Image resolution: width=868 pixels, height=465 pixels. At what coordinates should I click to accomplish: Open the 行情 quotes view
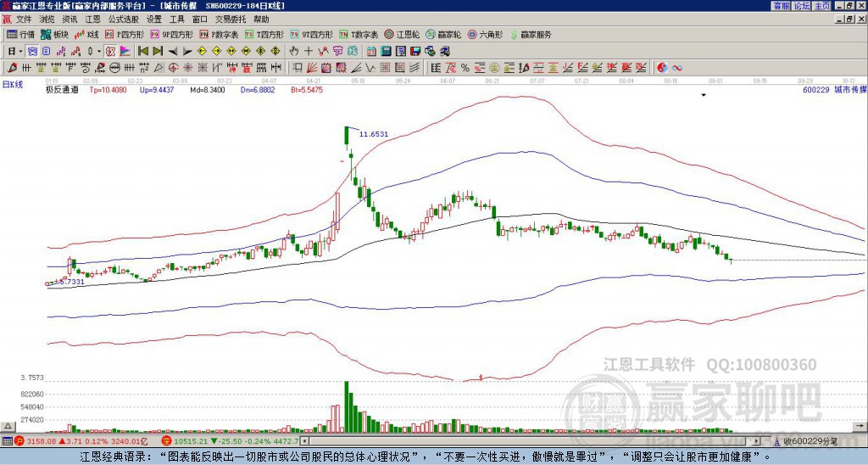[x=20, y=34]
